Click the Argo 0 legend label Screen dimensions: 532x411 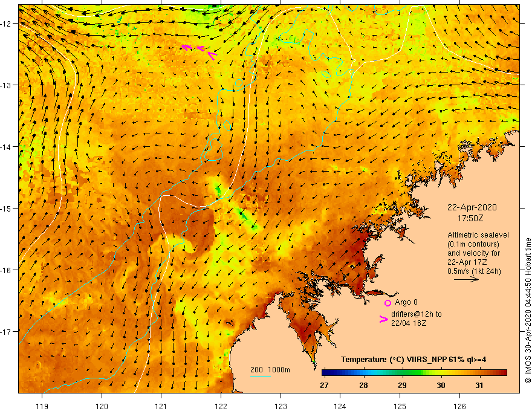click(x=406, y=302)
